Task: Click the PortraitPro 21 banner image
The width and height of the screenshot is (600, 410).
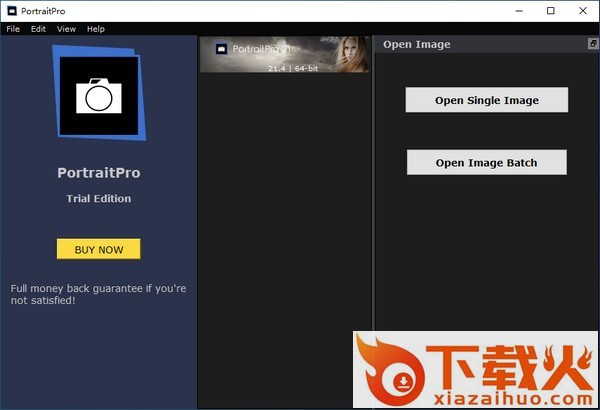Action: 284,54
